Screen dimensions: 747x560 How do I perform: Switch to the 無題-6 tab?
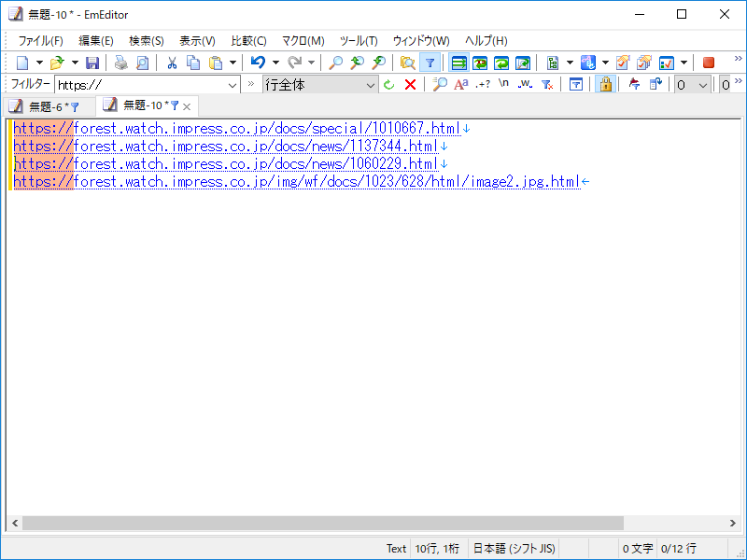(45, 105)
